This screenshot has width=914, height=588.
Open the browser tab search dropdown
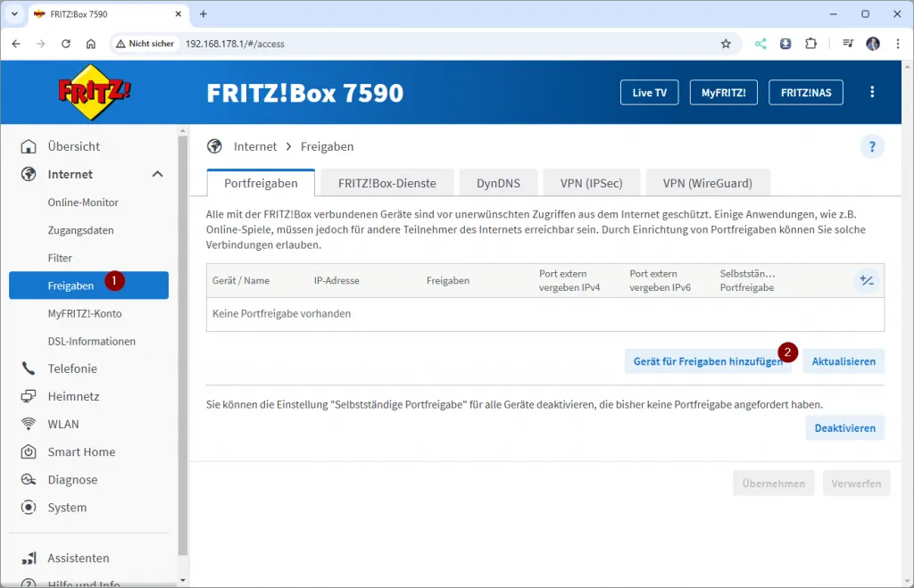click(x=14, y=14)
